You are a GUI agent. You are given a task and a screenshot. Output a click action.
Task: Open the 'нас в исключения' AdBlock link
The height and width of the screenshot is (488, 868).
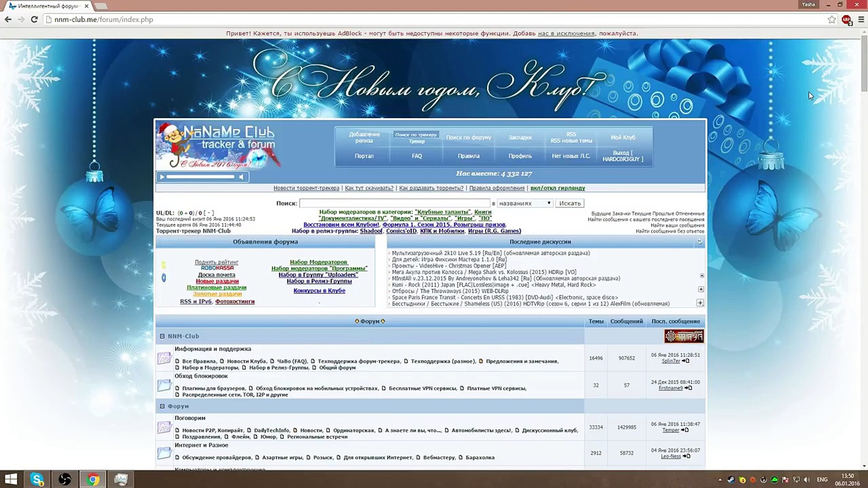(x=566, y=33)
